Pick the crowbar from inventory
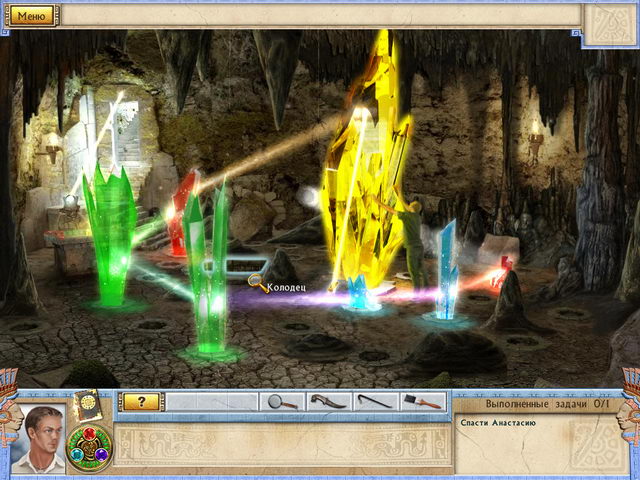Viewport: 640px width, 480px height. click(x=376, y=401)
